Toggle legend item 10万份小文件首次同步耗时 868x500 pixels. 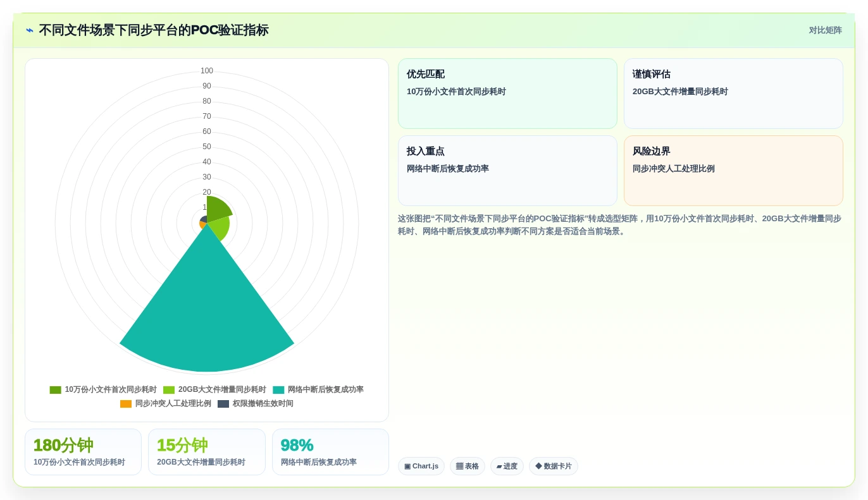coord(103,390)
